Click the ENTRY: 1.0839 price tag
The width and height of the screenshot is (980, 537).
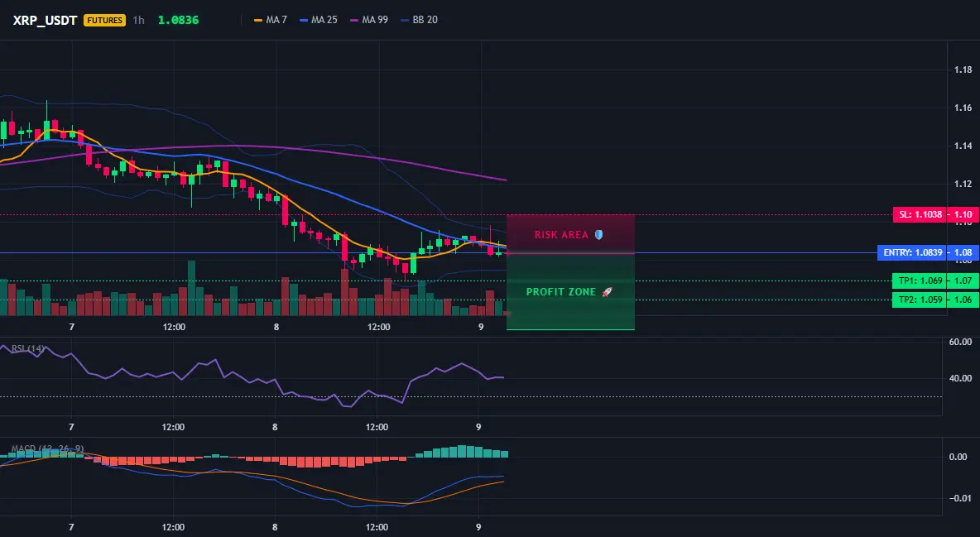click(x=911, y=253)
